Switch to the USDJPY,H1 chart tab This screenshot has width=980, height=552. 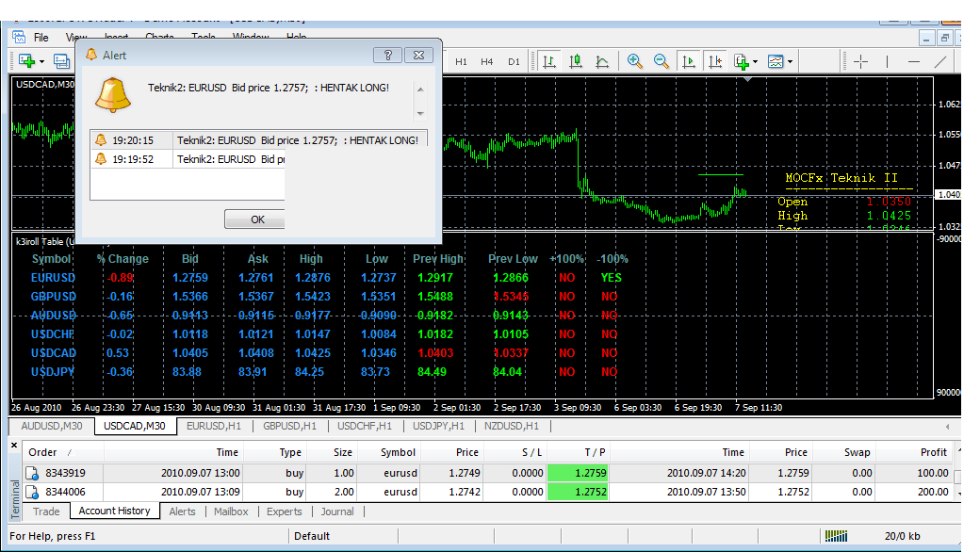439,426
